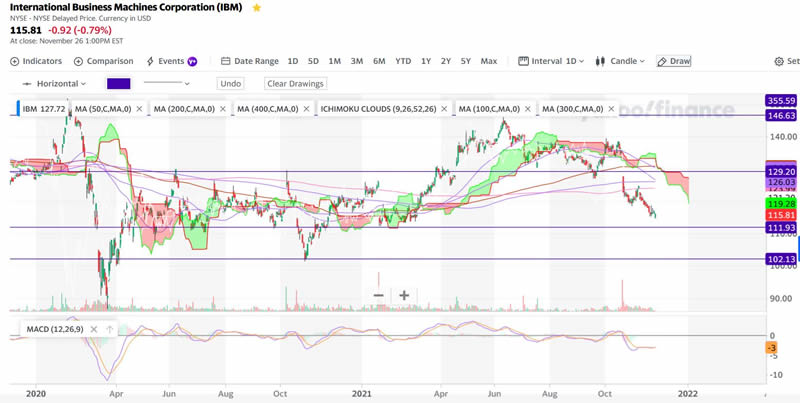Click the Draw pencil tool
Screen dimensions: 800x403
(x=674, y=61)
